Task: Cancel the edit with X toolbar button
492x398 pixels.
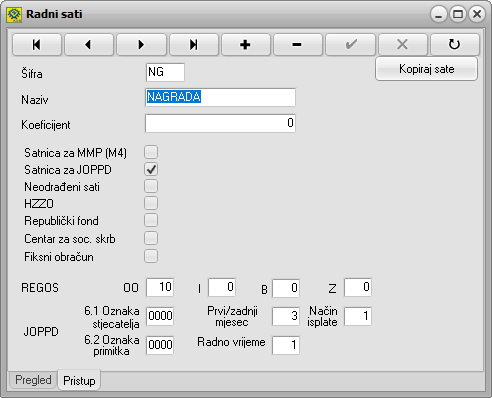Action: pyautogui.click(x=403, y=44)
